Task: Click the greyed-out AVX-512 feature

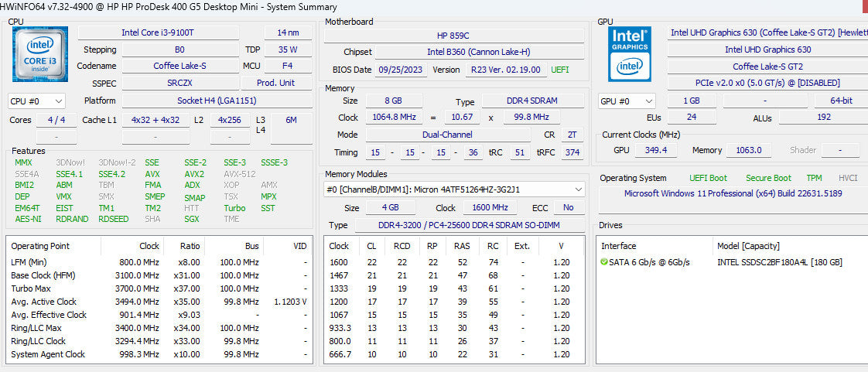Action: [240, 174]
